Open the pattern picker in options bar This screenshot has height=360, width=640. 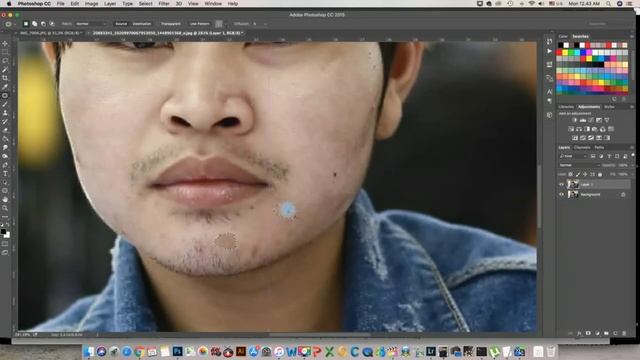point(219,24)
